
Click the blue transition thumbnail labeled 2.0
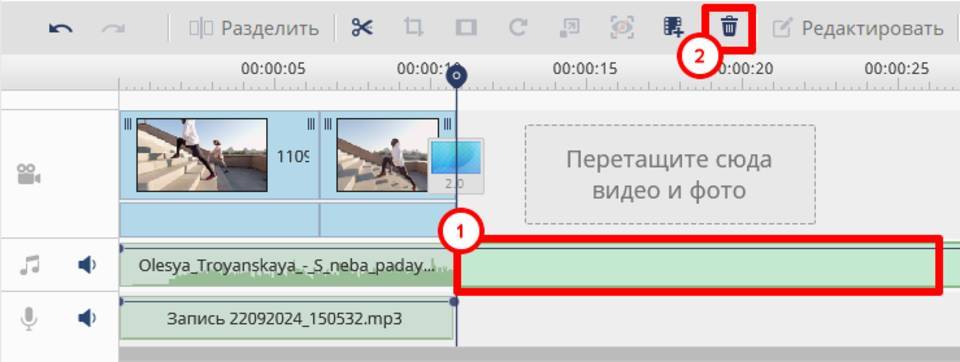(456, 165)
